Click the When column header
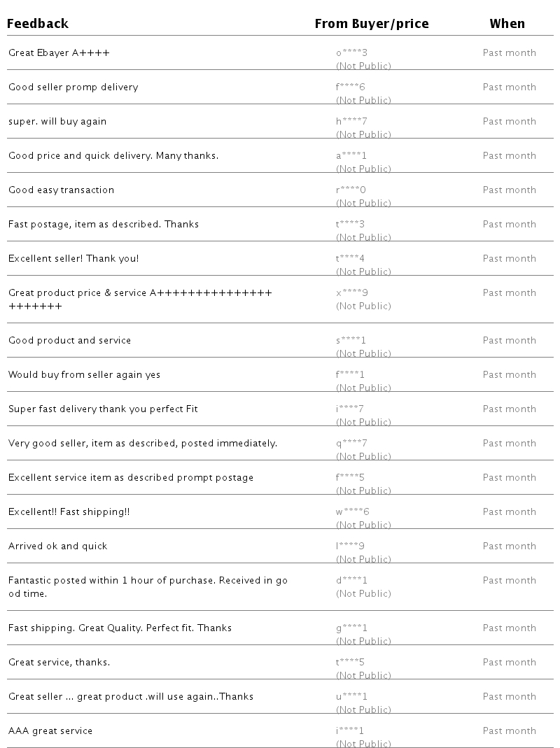The image size is (560, 748). point(507,23)
